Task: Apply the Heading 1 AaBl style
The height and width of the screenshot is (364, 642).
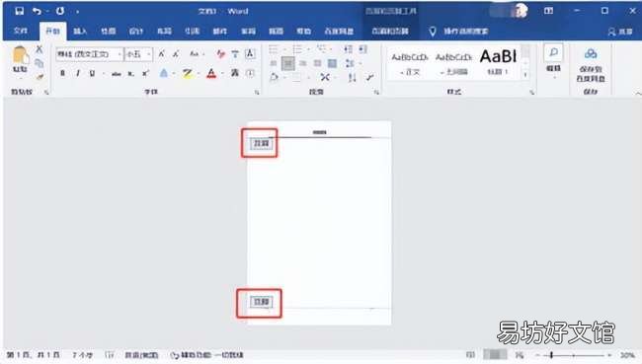Action: (x=498, y=62)
